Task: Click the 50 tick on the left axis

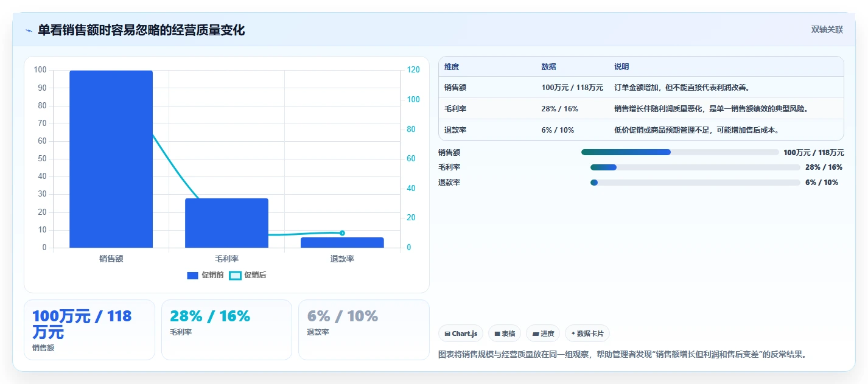Action: [42, 159]
